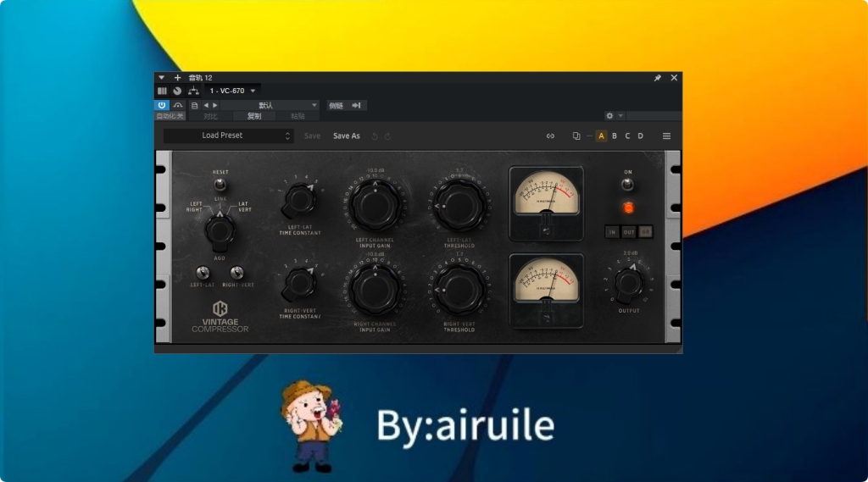Select preset slot D
Screen dimensions: 868x482
[641, 136]
